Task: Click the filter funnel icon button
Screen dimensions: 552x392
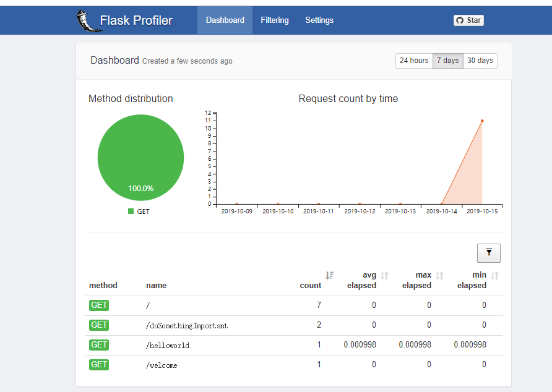Action: pyautogui.click(x=489, y=253)
